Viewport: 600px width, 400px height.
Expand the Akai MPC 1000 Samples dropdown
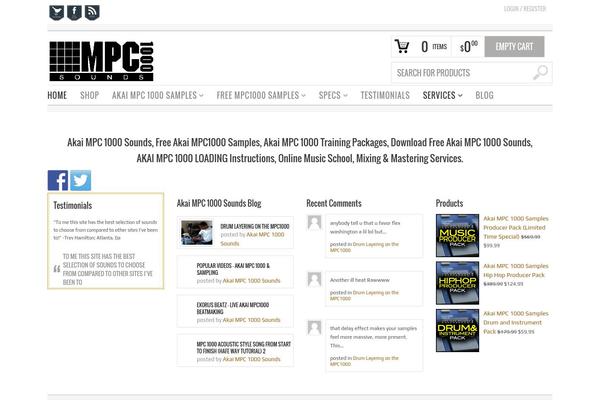point(158,95)
